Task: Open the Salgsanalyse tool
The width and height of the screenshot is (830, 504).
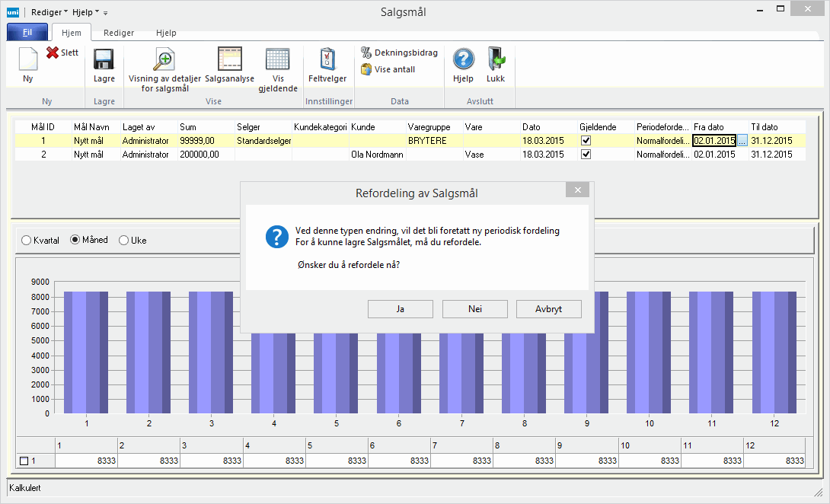Action: pos(229,60)
